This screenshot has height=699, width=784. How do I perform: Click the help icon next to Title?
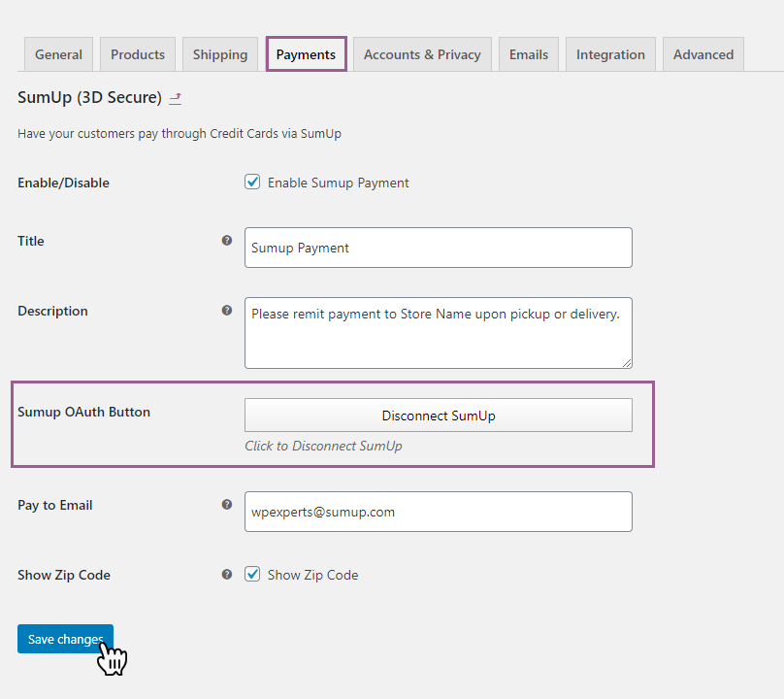tap(227, 240)
